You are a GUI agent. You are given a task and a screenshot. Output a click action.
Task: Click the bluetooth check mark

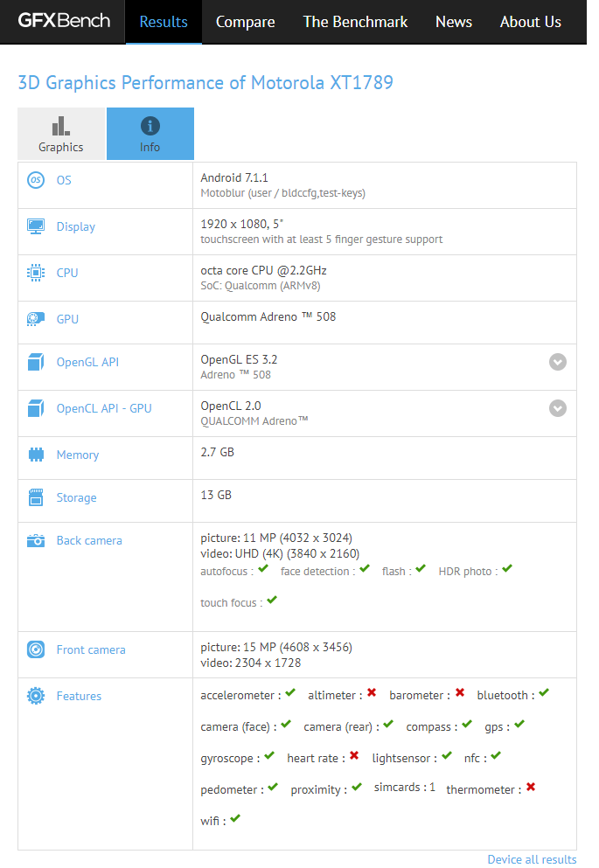click(x=544, y=692)
